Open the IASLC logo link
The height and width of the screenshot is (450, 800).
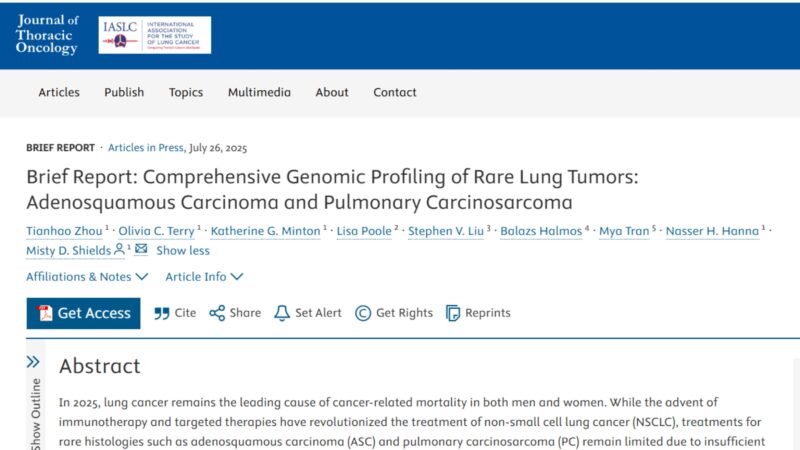(155, 35)
